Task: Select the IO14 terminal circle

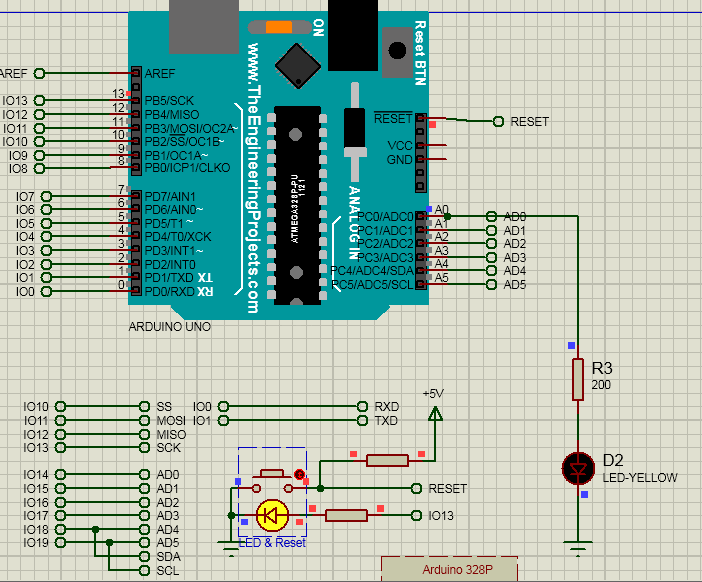Action: [60, 475]
